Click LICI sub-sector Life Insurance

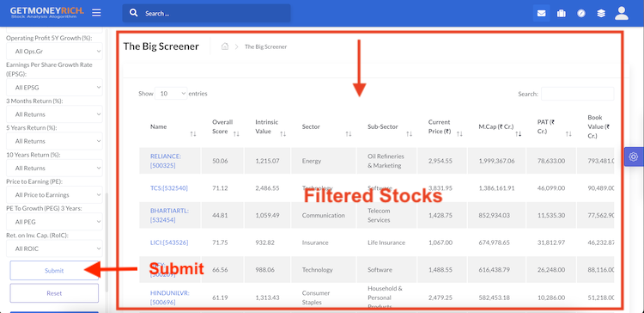pyautogui.click(x=386, y=242)
